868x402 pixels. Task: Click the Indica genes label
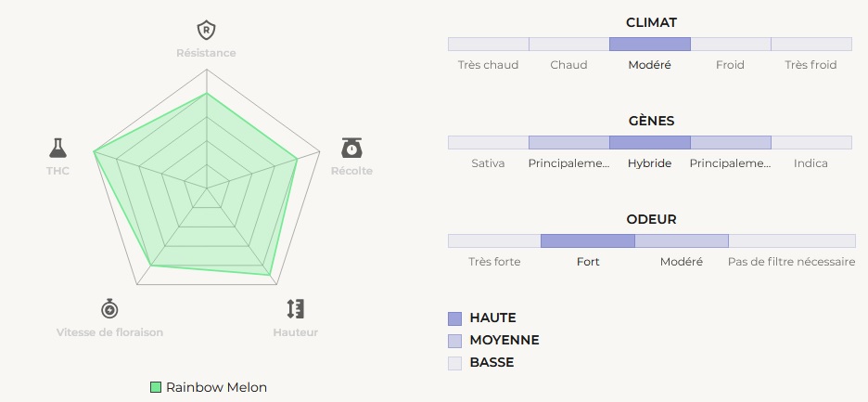(811, 163)
